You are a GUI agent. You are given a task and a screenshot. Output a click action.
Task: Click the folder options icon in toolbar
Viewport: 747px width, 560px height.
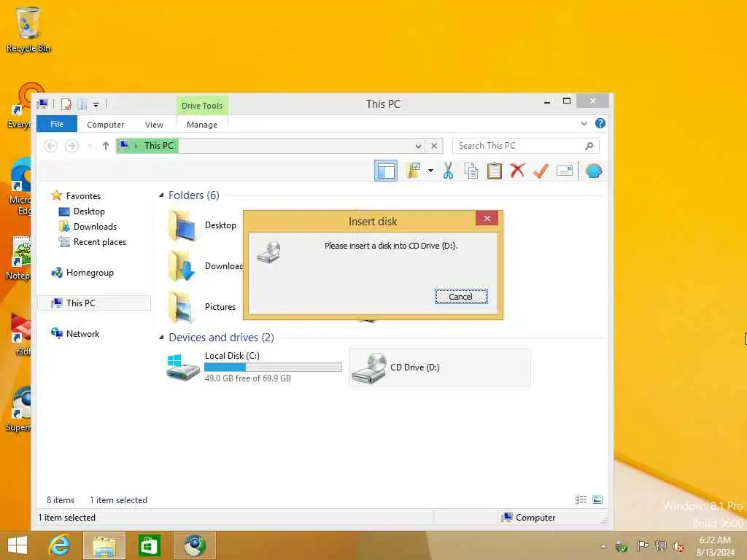[x=413, y=171]
